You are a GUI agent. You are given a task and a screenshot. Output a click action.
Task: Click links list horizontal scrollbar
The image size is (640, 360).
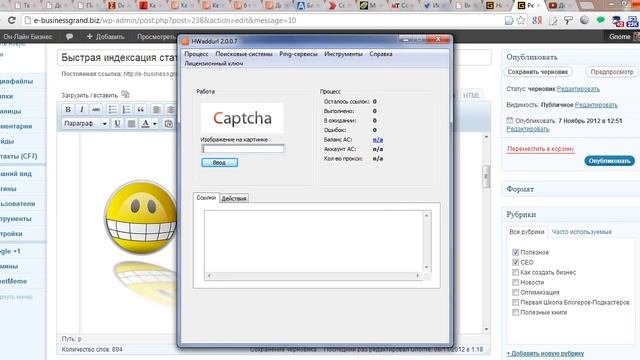(313, 276)
